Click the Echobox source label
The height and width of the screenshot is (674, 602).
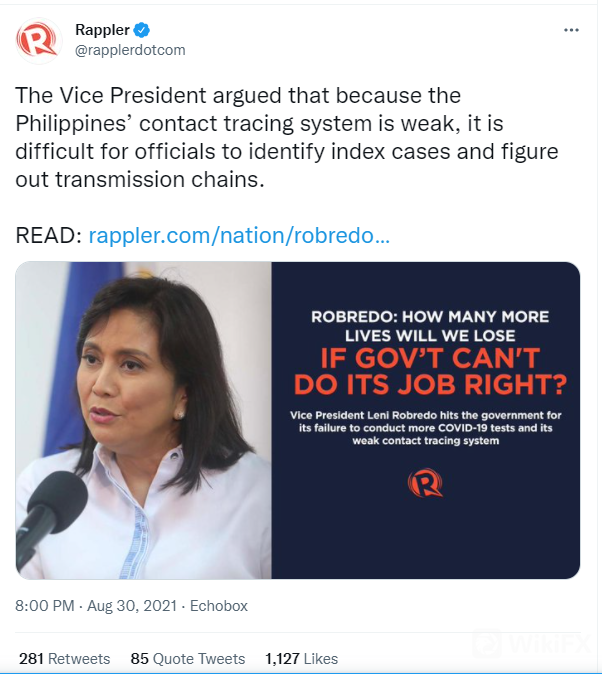tap(219, 606)
